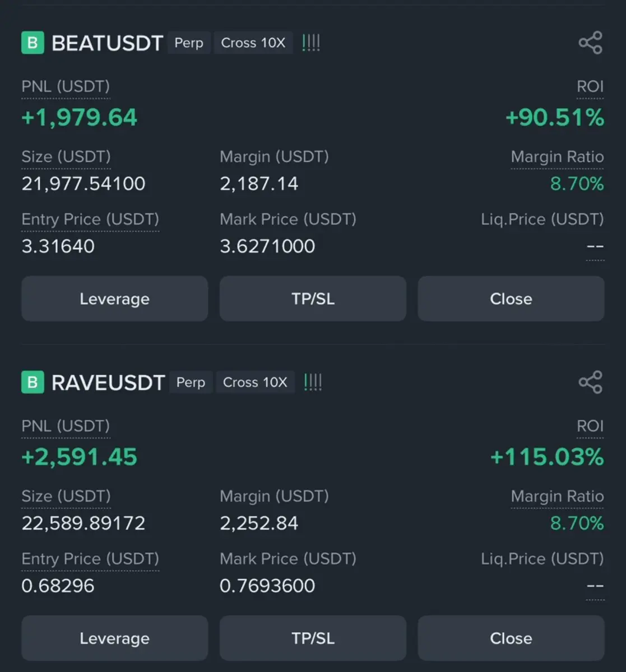Close the BEATUSDT position
The width and height of the screenshot is (626, 672).
(x=511, y=298)
